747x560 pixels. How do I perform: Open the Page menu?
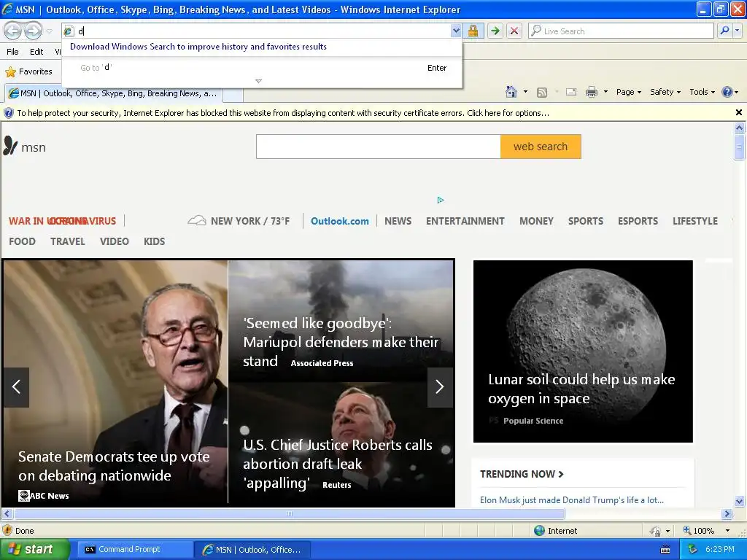click(628, 92)
